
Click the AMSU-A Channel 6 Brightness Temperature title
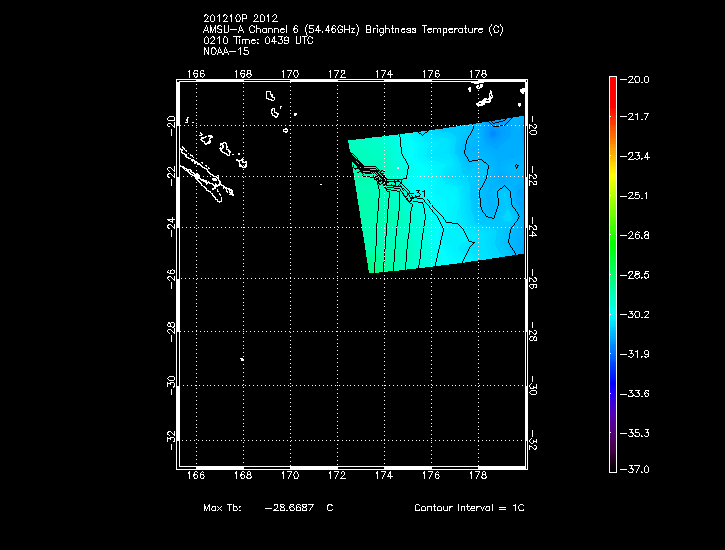tap(353, 29)
